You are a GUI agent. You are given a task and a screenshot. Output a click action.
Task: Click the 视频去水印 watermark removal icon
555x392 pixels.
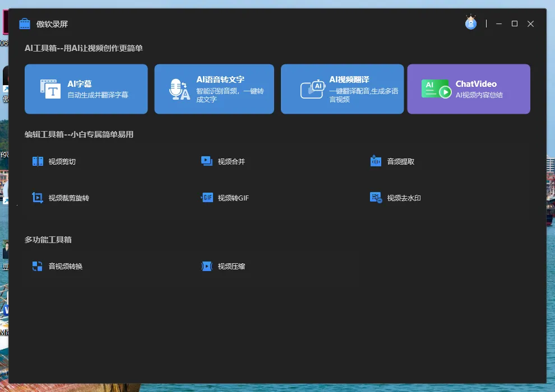coord(376,198)
